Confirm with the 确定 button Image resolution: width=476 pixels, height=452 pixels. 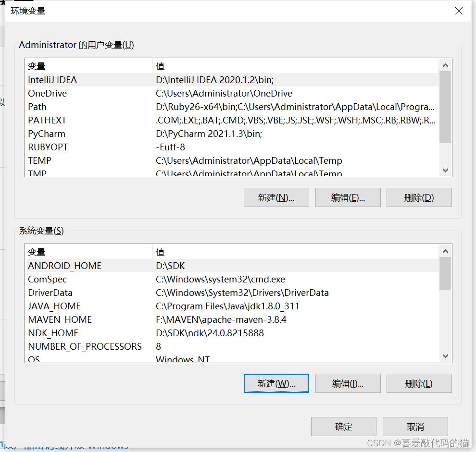click(x=344, y=427)
